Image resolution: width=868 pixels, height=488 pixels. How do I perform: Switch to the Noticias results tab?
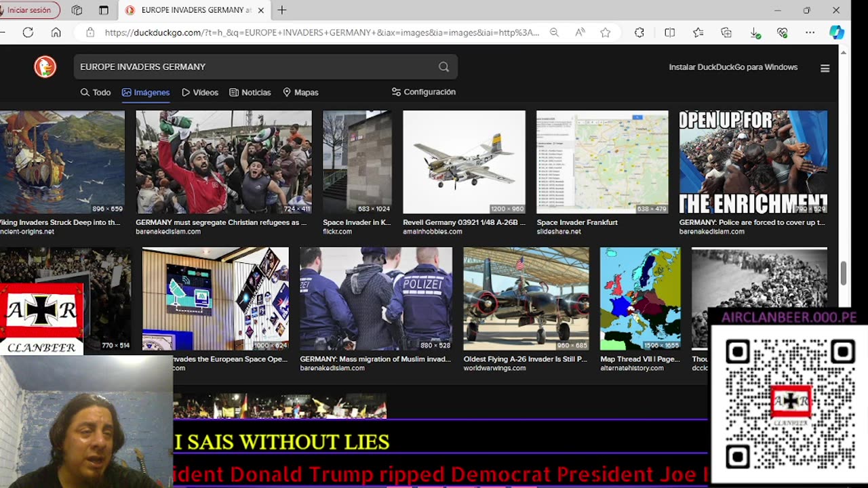pyautogui.click(x=250, y=92)
